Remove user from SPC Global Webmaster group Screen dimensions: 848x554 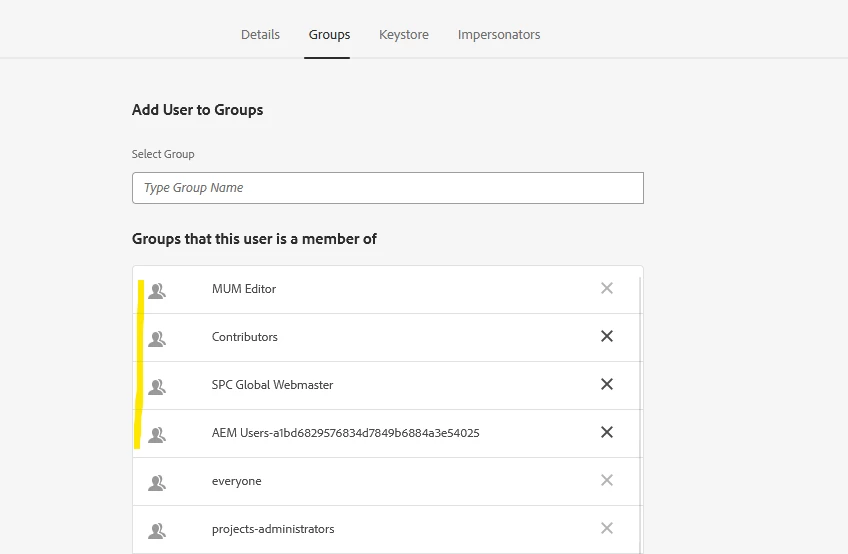606,385
